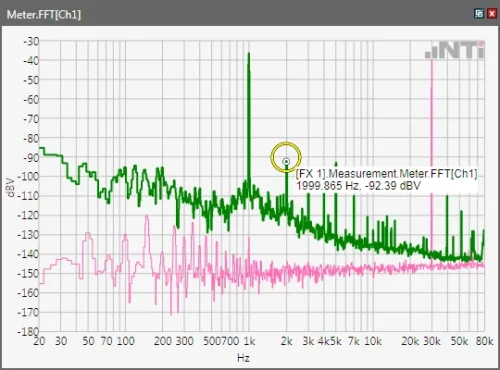Click the dBV vertical axis label
The height and width of the screenshot is (370, 500).
pos(10,187)
